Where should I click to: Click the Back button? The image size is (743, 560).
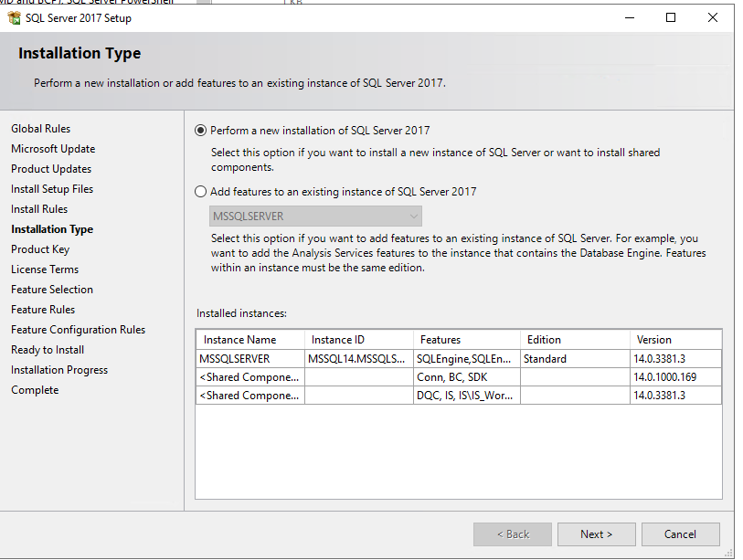tap(512, 534)
